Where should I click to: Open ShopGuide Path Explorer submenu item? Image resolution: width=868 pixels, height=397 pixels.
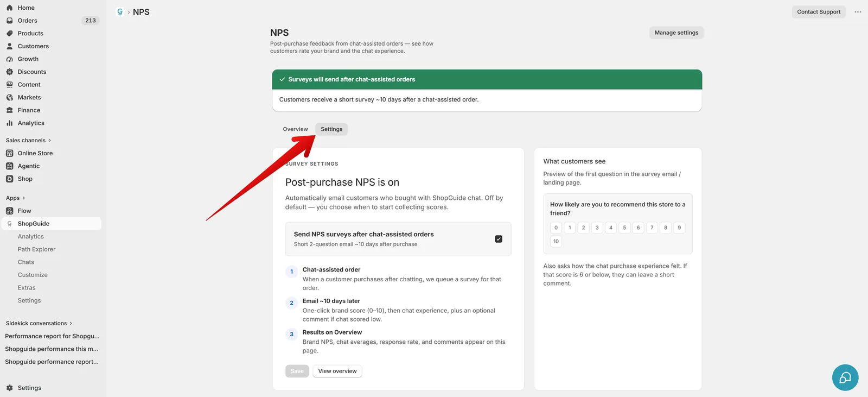[36, 249]
